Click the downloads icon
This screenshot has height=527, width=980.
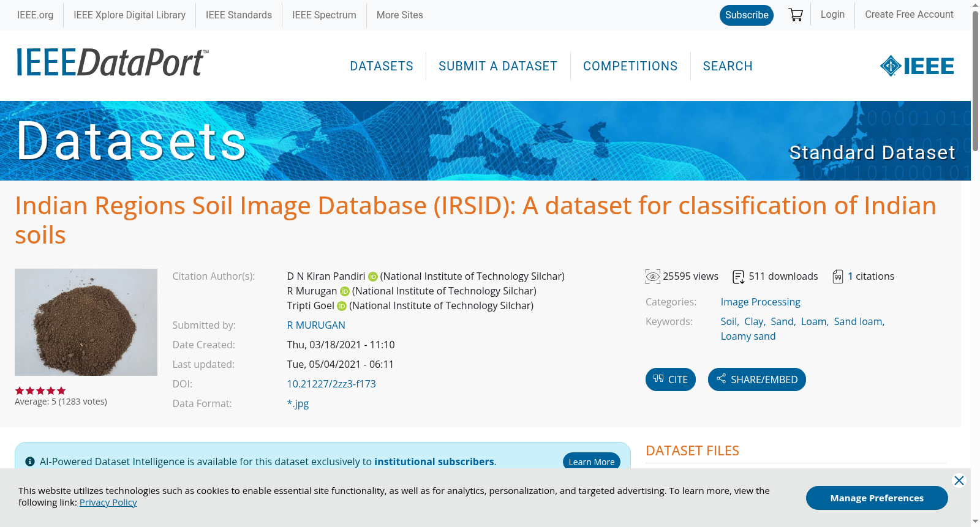click(x=739, y=277)
